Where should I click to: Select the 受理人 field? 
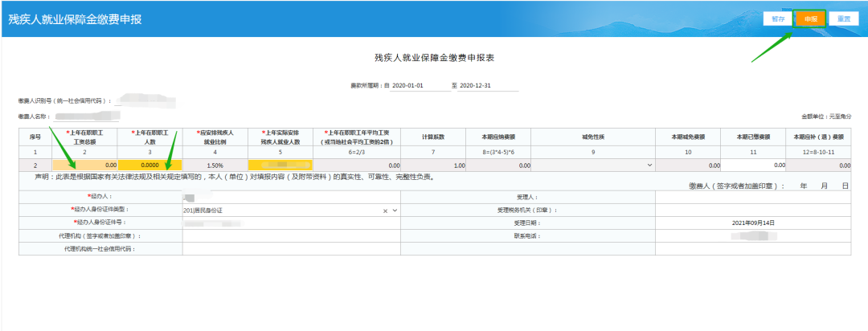tap(753, 197)
